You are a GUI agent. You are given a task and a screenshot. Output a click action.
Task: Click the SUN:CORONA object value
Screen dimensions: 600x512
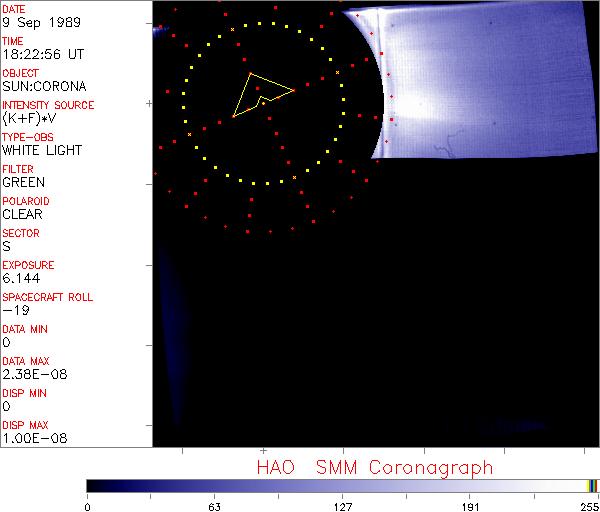[x=41, y=87]
